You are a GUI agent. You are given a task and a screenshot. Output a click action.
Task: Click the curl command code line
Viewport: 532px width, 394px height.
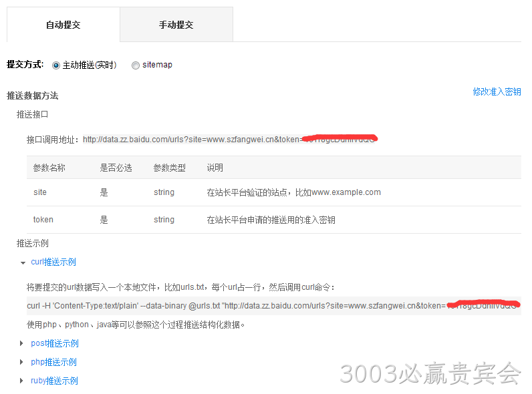(274, 306)
